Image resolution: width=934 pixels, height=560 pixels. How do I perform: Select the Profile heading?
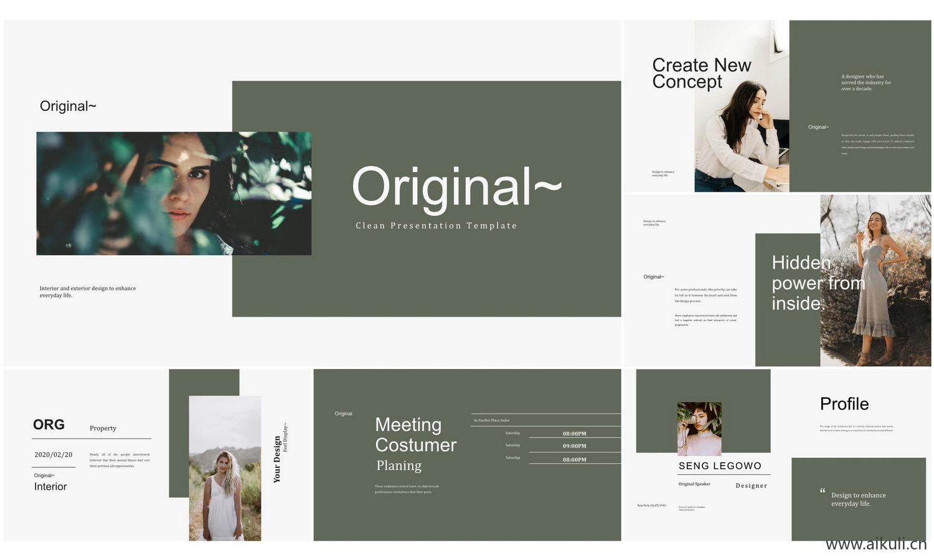844,404
